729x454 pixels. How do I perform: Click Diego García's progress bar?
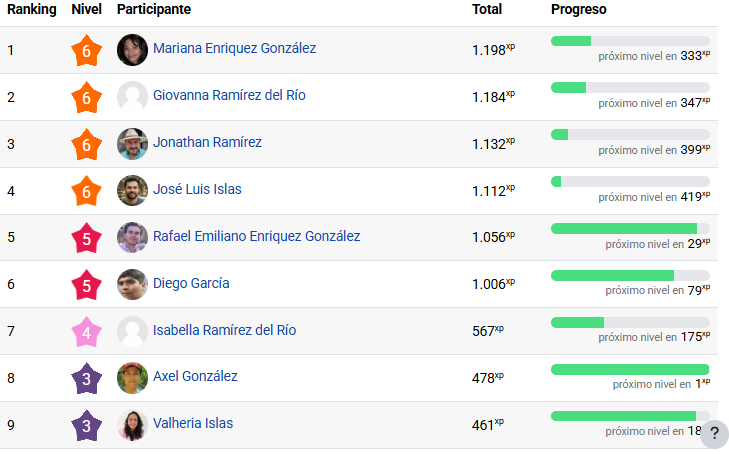tap(630, 275)
